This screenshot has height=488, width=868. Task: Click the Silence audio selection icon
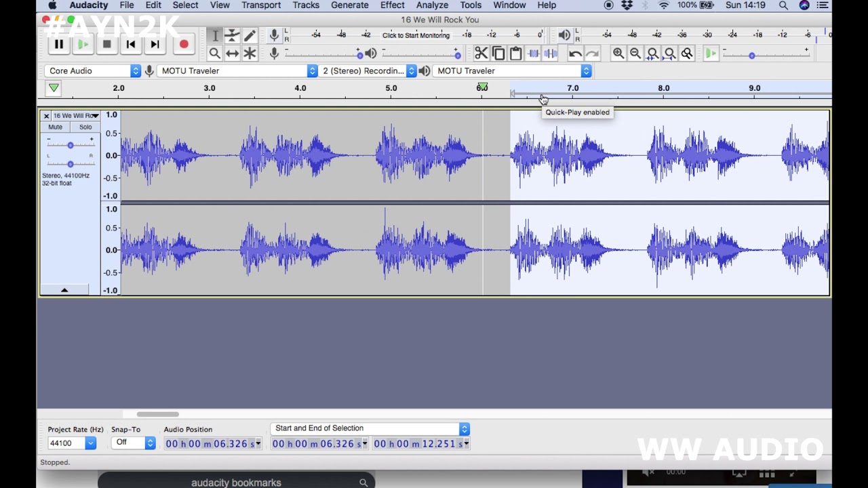551,54
